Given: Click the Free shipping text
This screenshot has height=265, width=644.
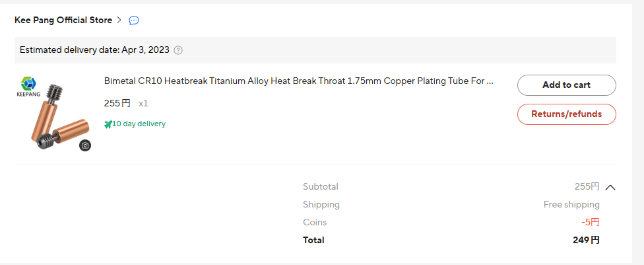Looking at the screenshot, I should (571, 205).
